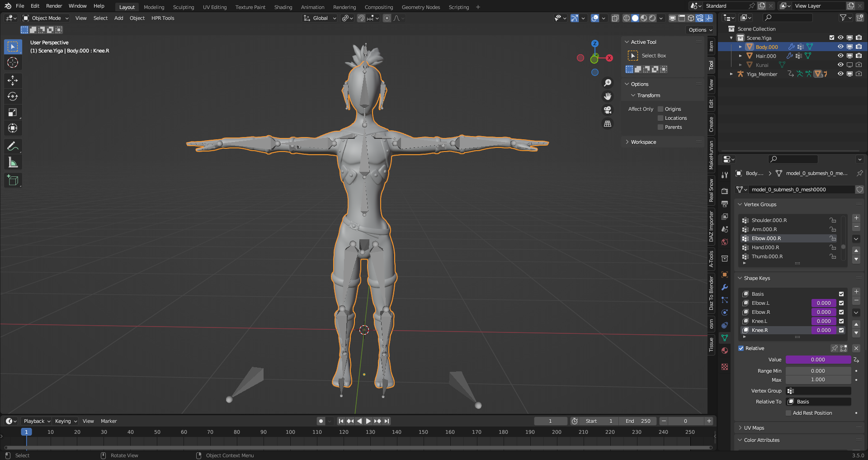Activate the Scale tool
The width and height of the screenshot is (868, 460).
(13, 112)
